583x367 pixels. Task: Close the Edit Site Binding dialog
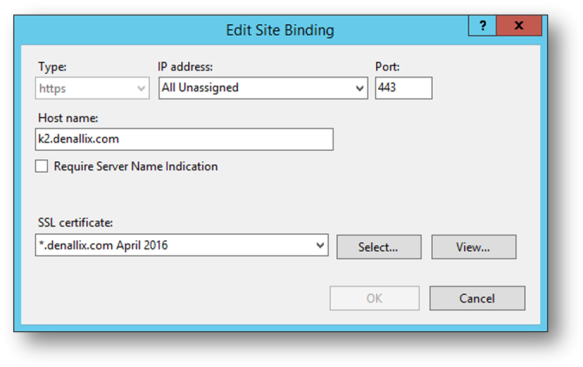click(519, 26)
